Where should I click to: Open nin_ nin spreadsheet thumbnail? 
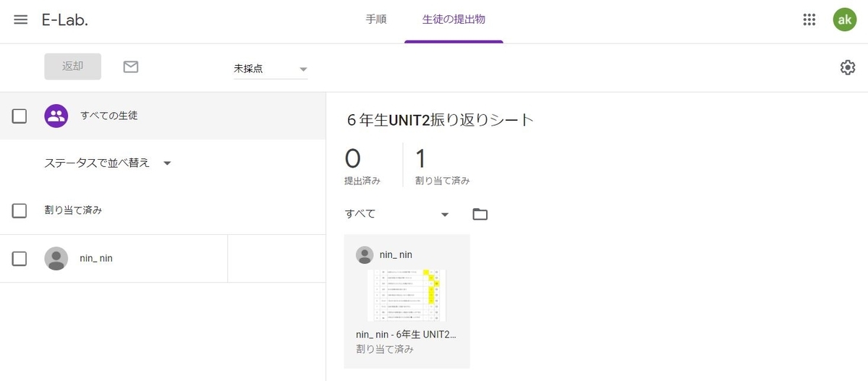[x=407, y=295]
